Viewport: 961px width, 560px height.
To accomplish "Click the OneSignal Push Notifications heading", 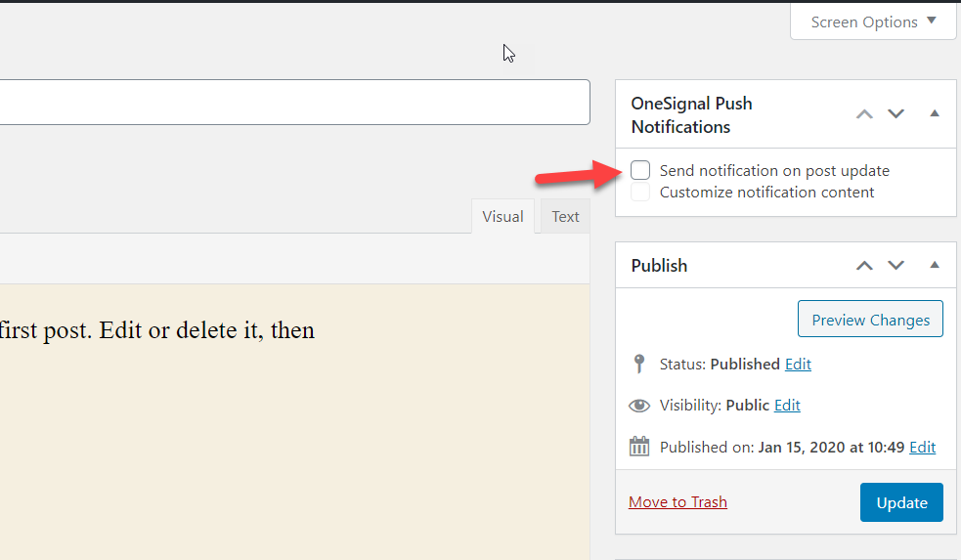I will click(691, 115).
